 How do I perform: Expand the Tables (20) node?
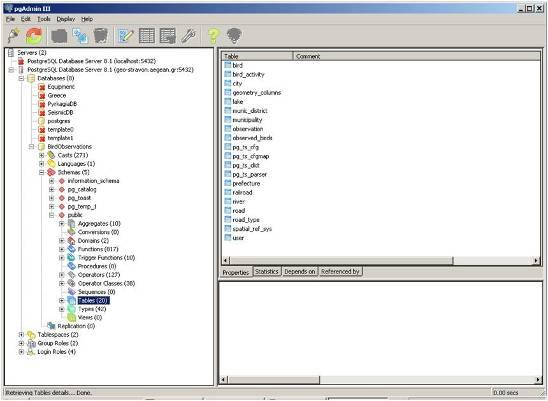[x=62, y=300]
